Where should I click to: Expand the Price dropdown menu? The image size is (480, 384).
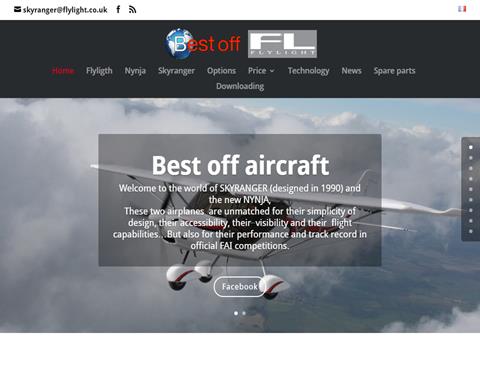click(x=261, y=71)
